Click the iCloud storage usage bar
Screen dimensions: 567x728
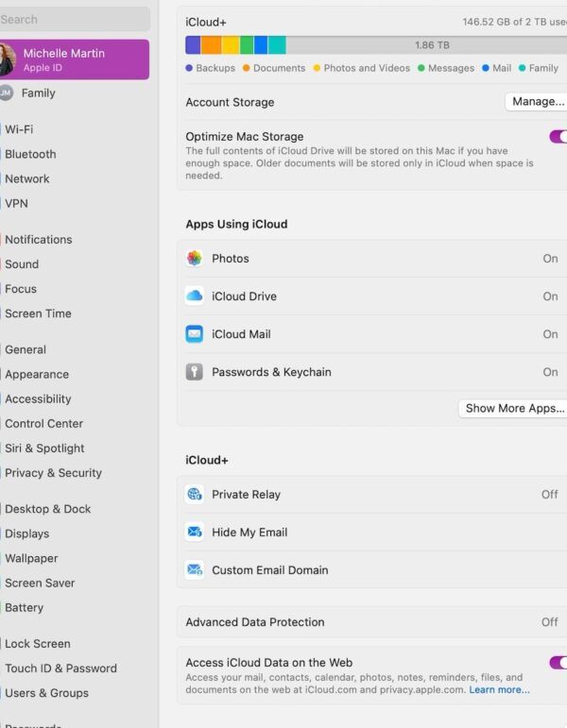pyautogui.click(x=376, y=45)
